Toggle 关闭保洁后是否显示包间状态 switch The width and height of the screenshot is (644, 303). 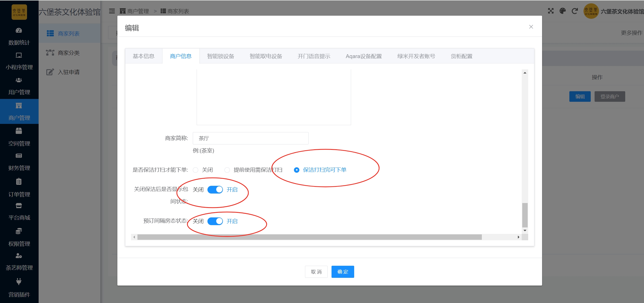[x=215, y=190]
